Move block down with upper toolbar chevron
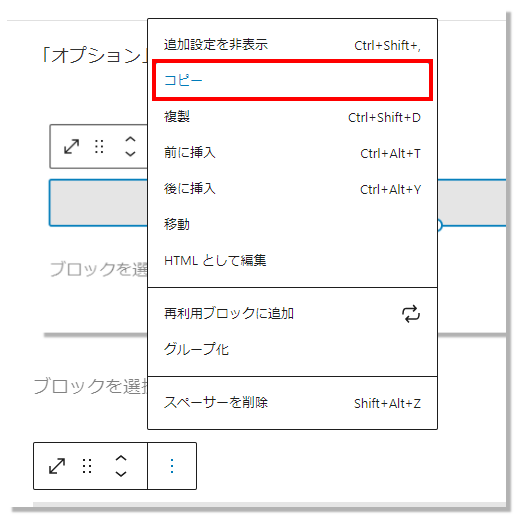The width and height of the screenshot is (514, 515). coord(130,154)
